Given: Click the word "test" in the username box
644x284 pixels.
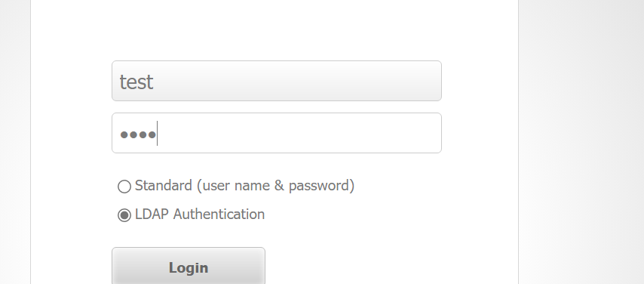Looking at the screenshot, I should tap(136, 82).
